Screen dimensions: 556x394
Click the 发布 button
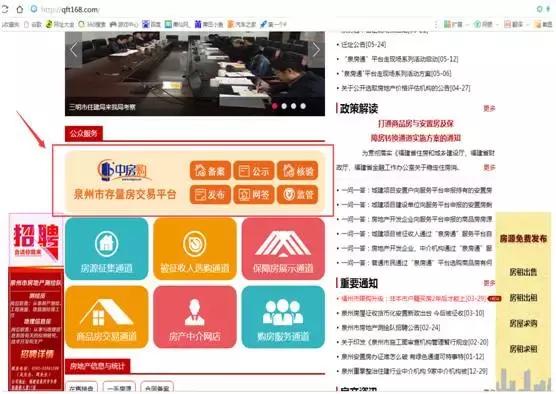(x=210, y=194)
